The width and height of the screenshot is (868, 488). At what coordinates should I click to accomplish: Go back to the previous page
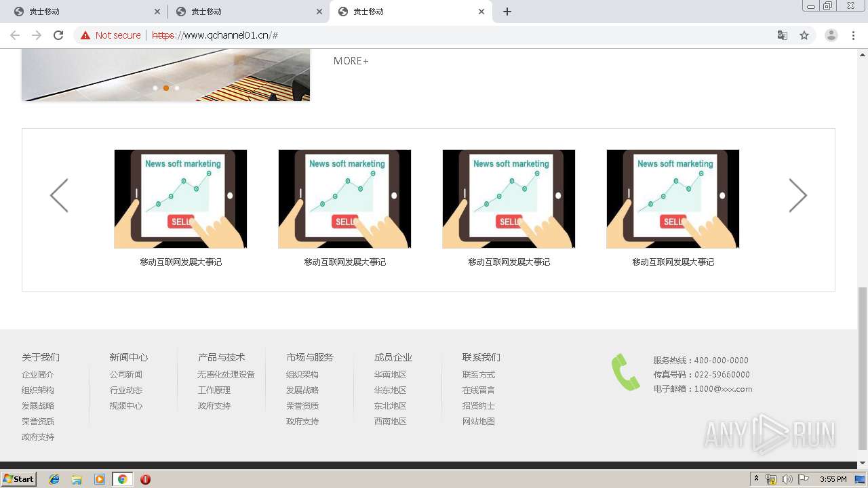pyautogui.click(x=15, y=35)
